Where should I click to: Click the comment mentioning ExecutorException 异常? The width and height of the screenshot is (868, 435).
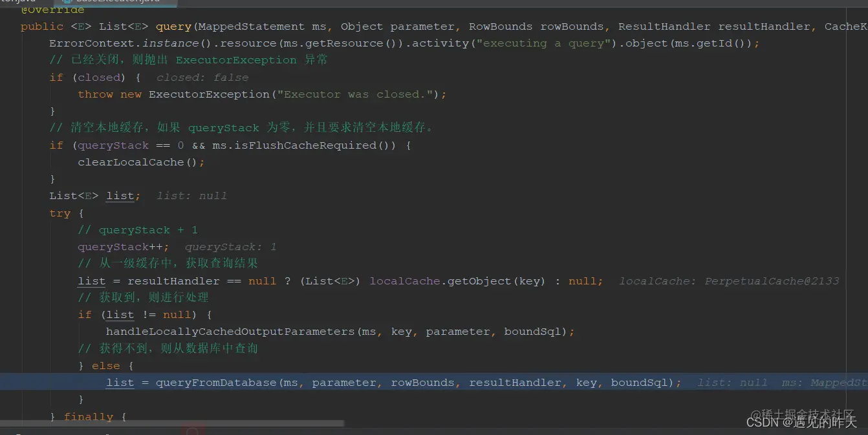pos(189,60)
